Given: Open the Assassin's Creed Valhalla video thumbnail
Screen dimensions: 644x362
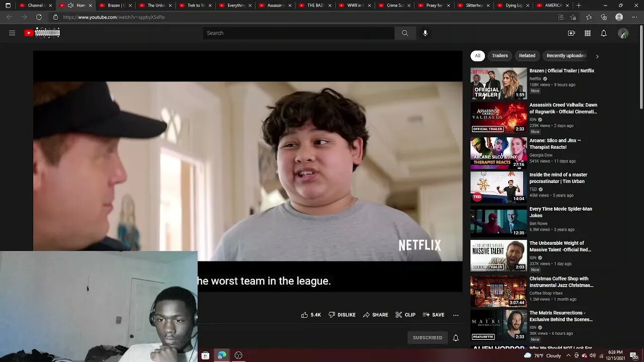Looking at the screenshot, I should pos(499,118).
